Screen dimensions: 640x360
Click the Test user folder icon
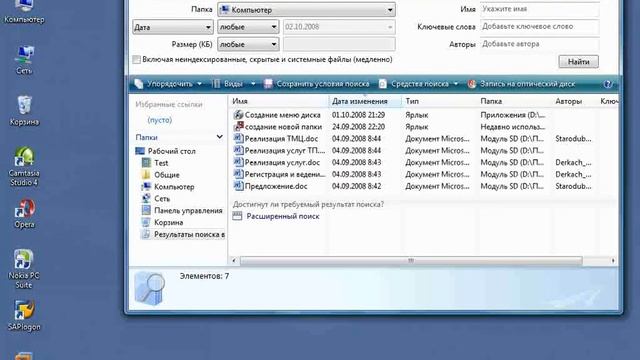(146, 163)
